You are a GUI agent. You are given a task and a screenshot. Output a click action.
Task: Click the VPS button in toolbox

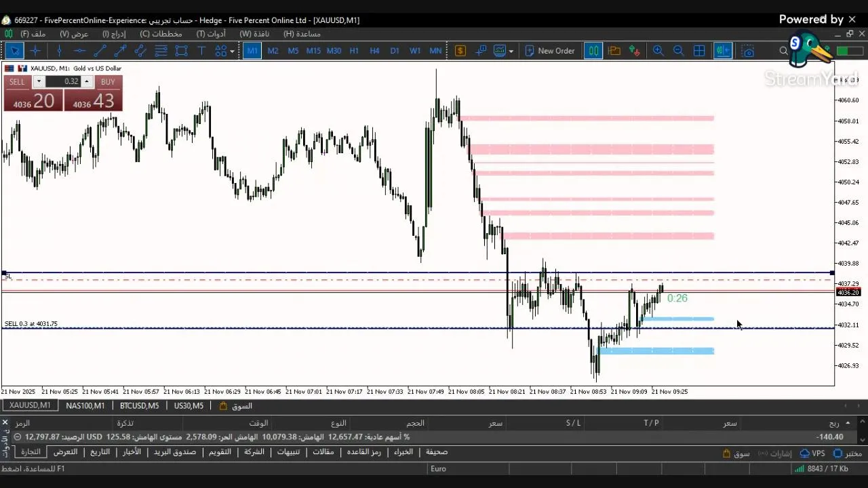point(812,453)
